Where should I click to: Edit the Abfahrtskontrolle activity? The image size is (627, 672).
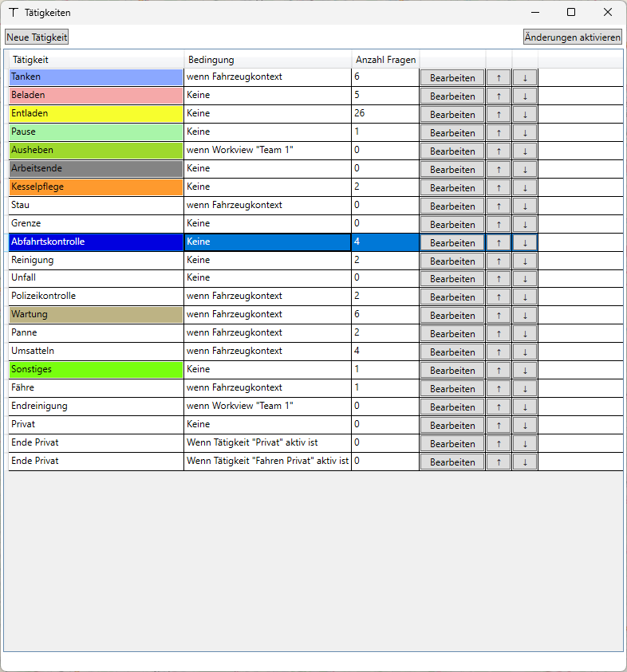tap(452, 243)
